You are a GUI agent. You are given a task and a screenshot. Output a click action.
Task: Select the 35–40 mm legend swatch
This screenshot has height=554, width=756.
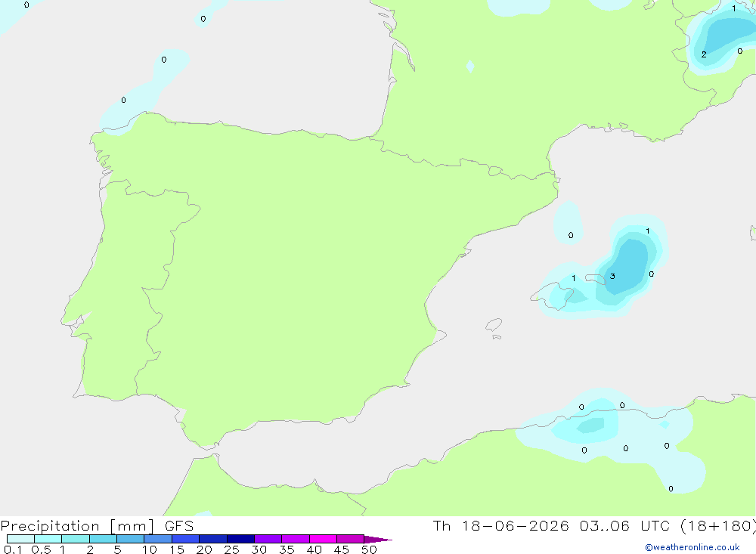coord(296,539)
